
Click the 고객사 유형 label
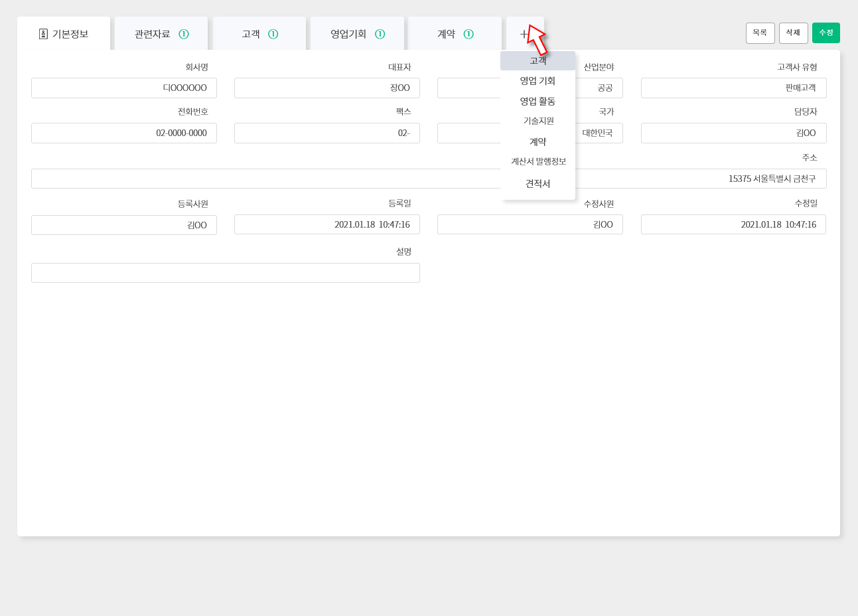click(797, 67)
